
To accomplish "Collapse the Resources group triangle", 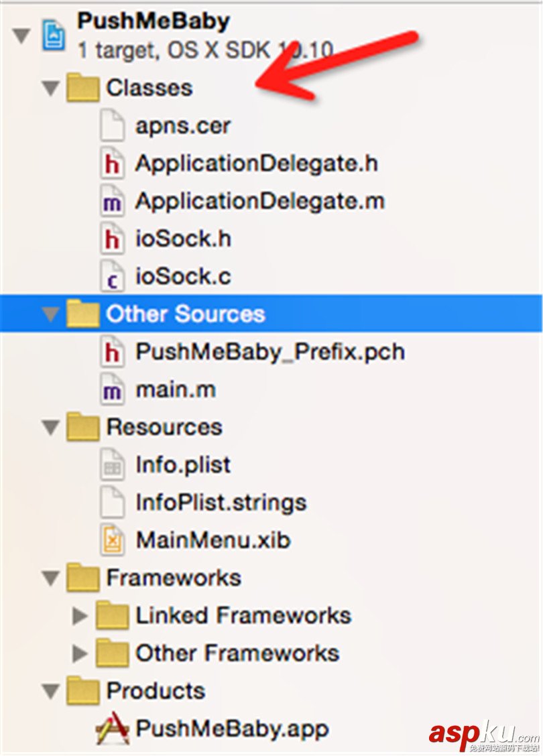I will pos(51,428).
